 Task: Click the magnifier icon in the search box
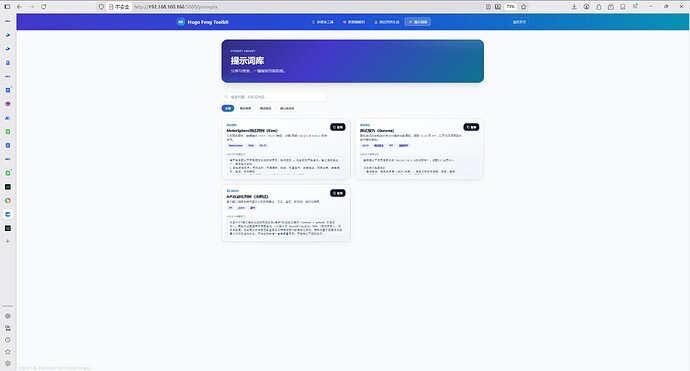pyautogui.click(x=226, y=97)
